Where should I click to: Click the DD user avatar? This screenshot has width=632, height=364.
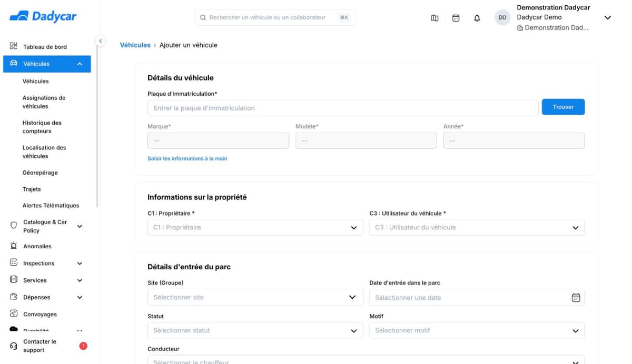(x=502, y=17)
